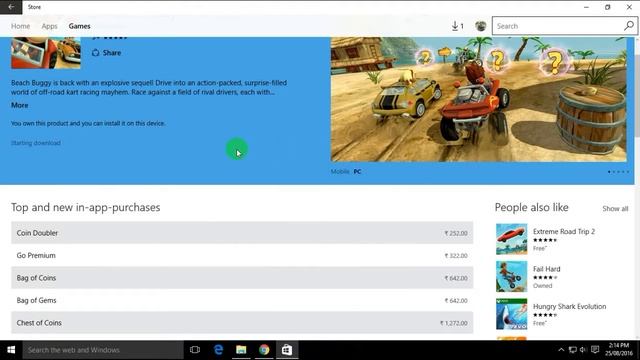Select the Go Premium in-app purchase

pyautogui.click(x=242, y=256)
